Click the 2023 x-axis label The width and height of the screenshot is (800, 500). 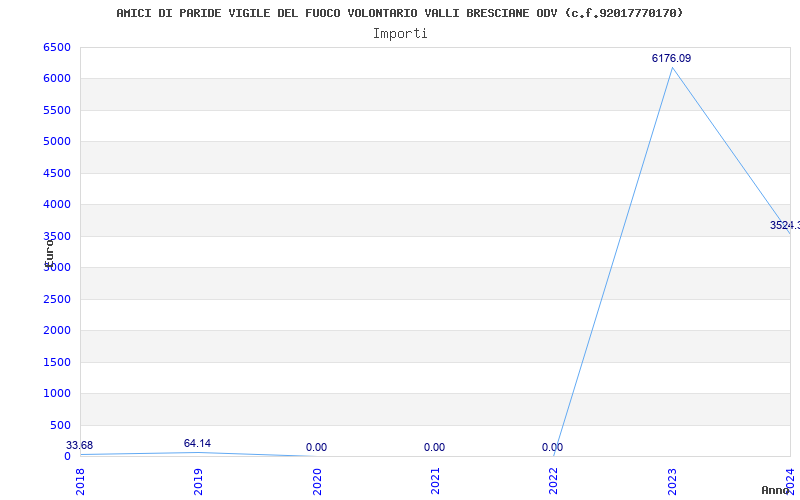click(x=672, y=481)
